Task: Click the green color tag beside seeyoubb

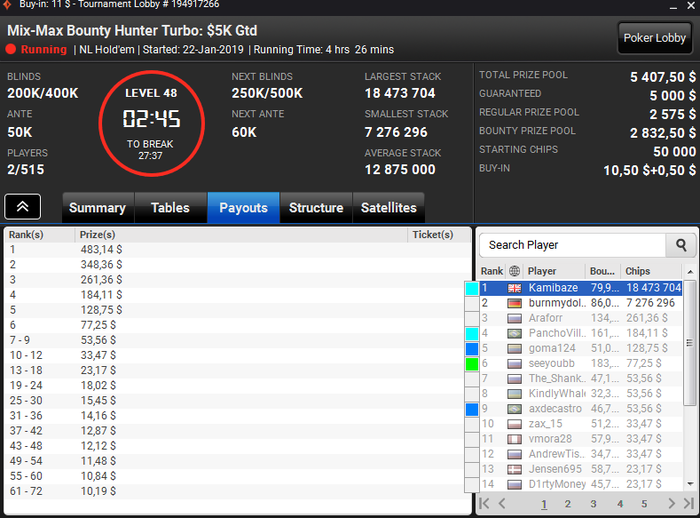Action: [472, 364]
